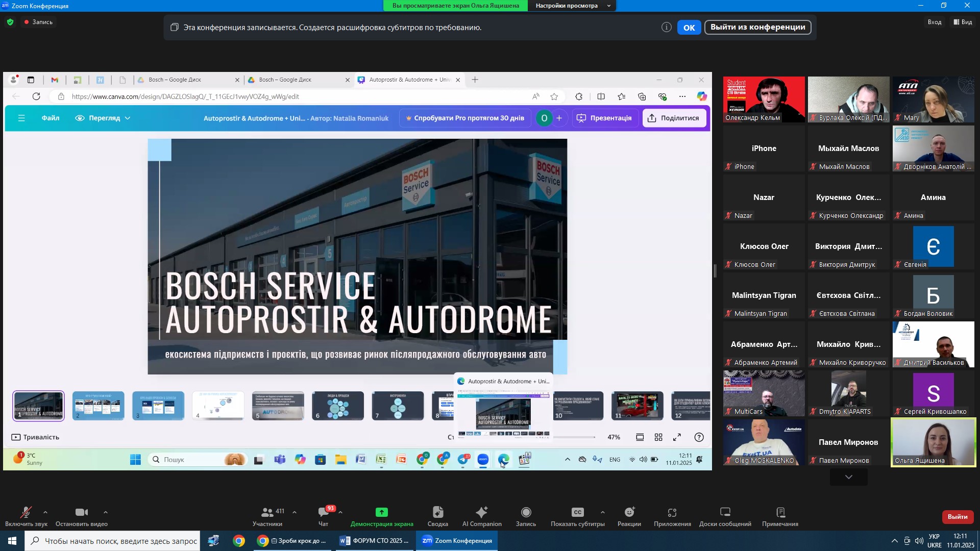
Task: Open Реакции reactions menu
Action: (629, 516)
